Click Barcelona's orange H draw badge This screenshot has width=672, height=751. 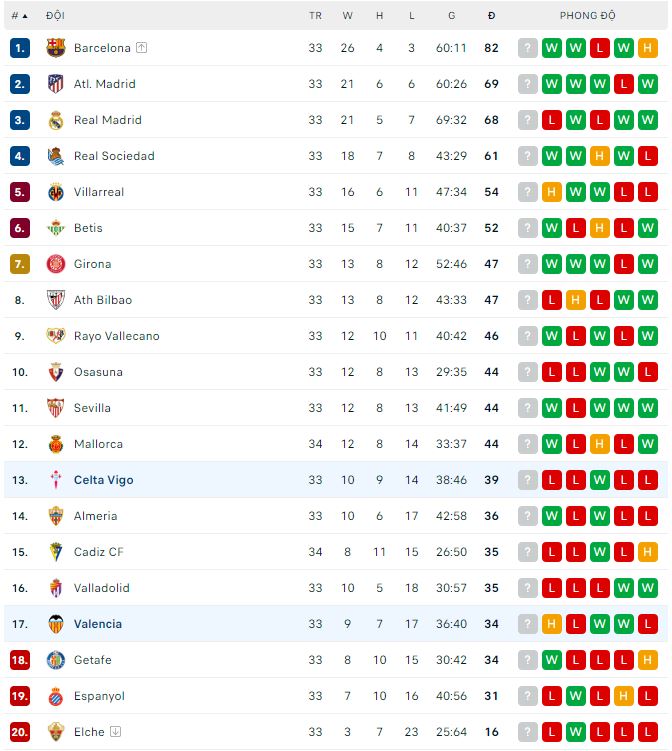click(648, 48)
